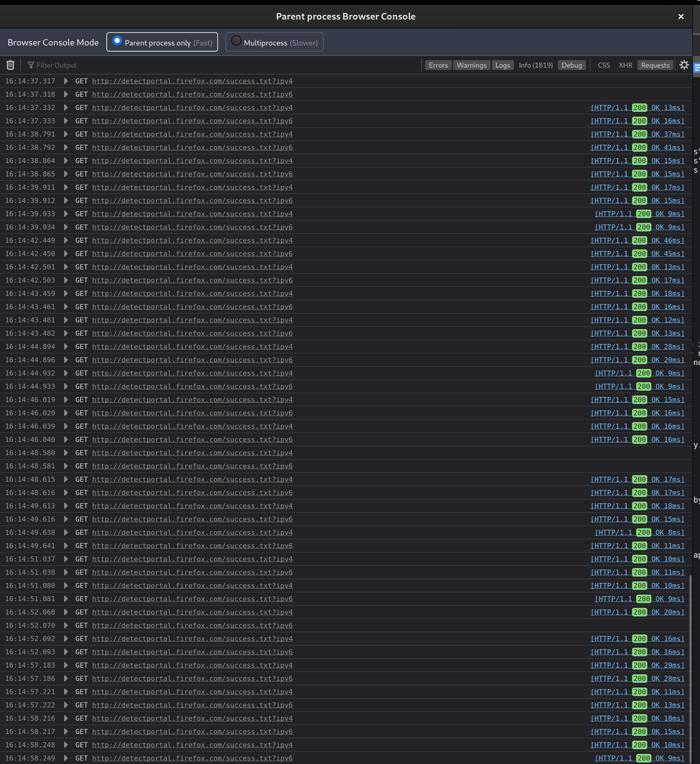Expand the 16:14:39.933 request entry

click(x=66, y=214)
